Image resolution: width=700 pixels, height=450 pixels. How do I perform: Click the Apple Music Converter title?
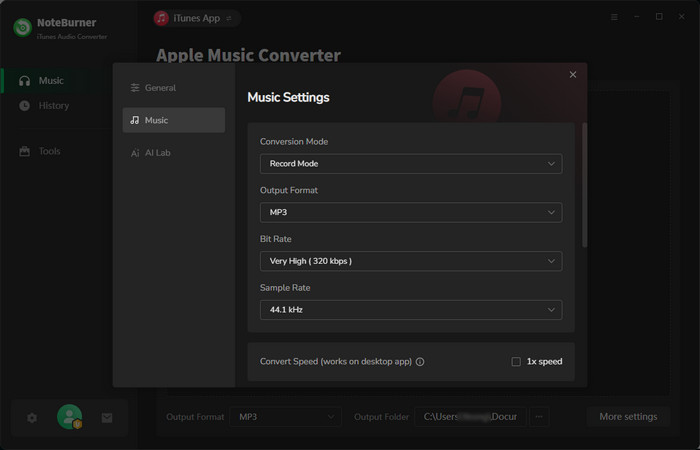(248, 55)
